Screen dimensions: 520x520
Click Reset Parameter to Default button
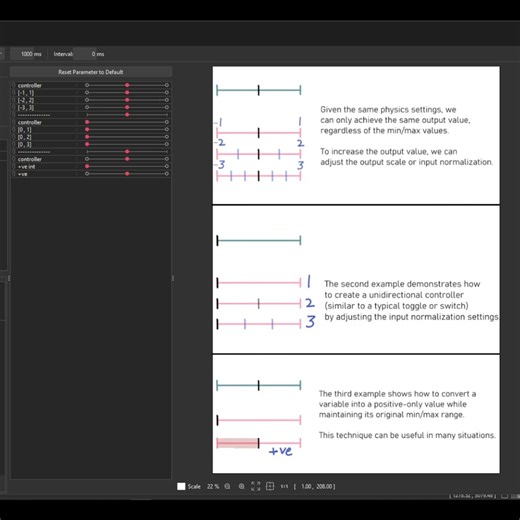(x=91, y=72)
